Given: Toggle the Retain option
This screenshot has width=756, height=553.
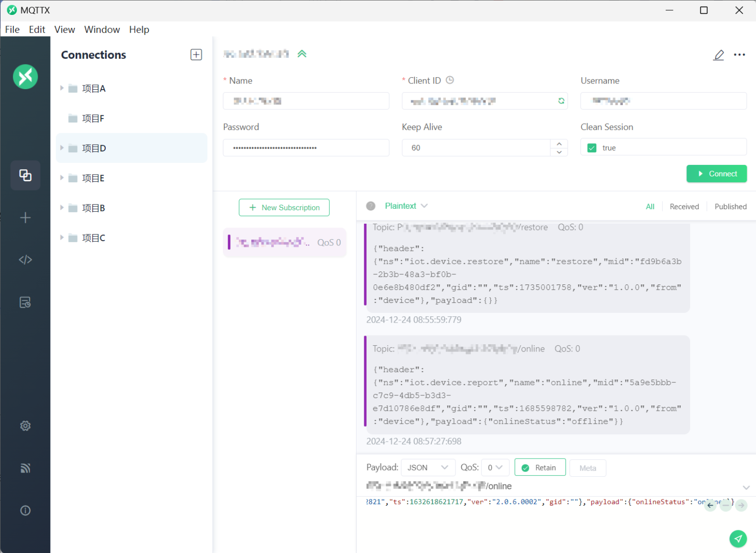Looking at the screenshot, I should 540,467.
